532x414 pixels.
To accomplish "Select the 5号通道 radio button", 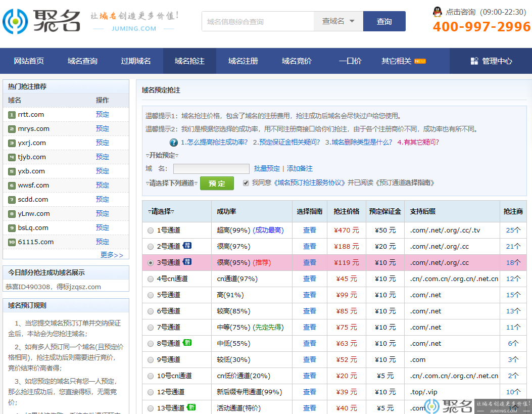I will tap(150, 295).
